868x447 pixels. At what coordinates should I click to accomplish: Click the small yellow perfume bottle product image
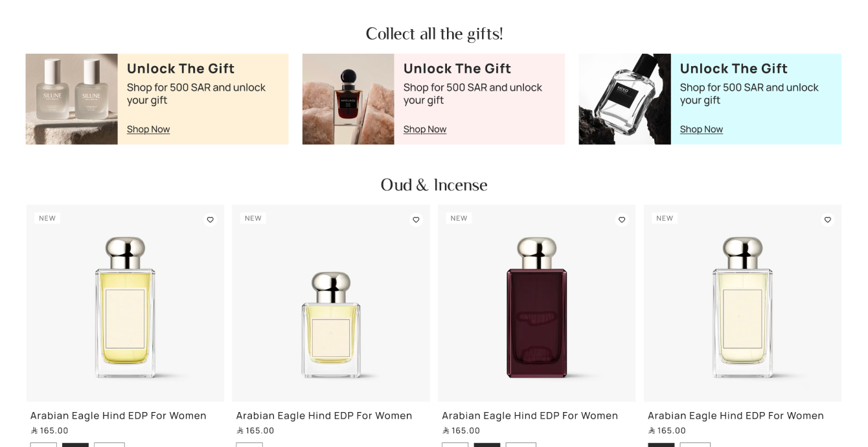(331, 324)
